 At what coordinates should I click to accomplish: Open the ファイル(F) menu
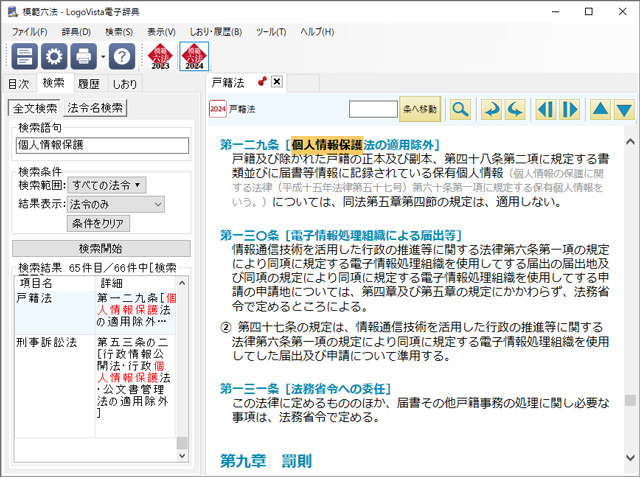29,32
